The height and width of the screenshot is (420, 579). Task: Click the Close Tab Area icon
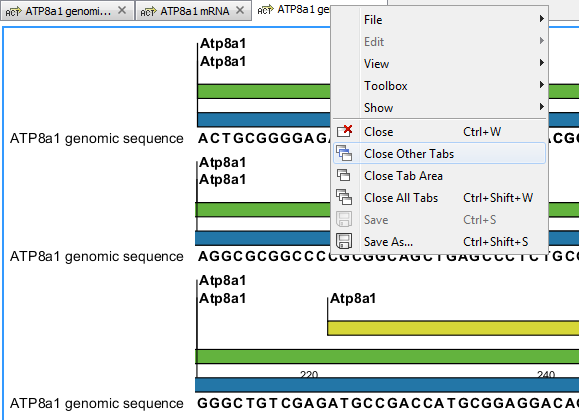[x=343, y=175]
